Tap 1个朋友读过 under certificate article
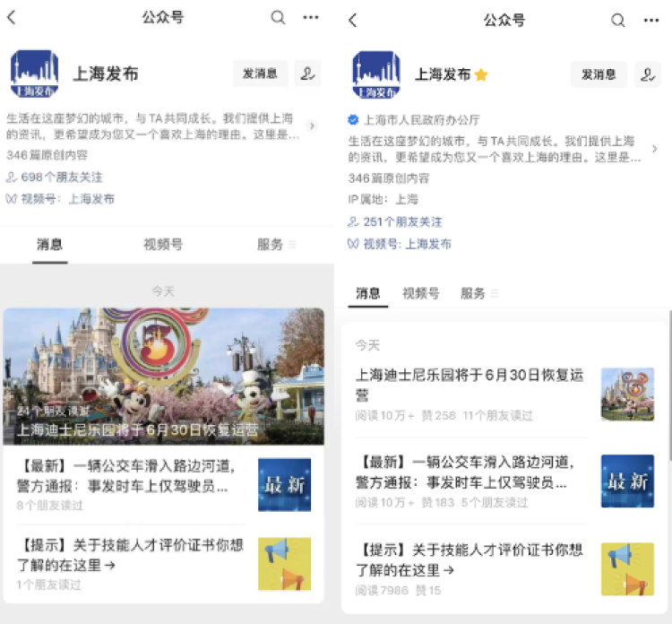 [x=49, y=585]
